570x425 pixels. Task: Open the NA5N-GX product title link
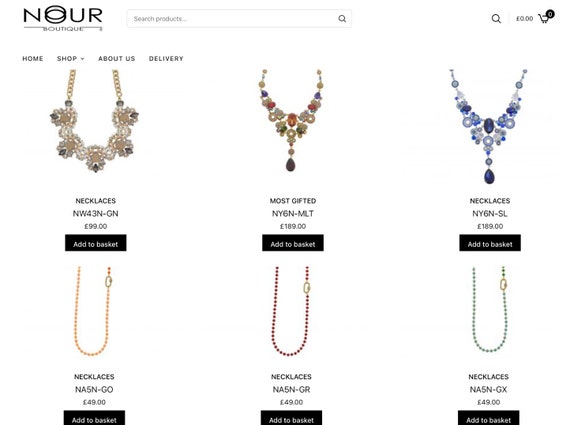488,389
